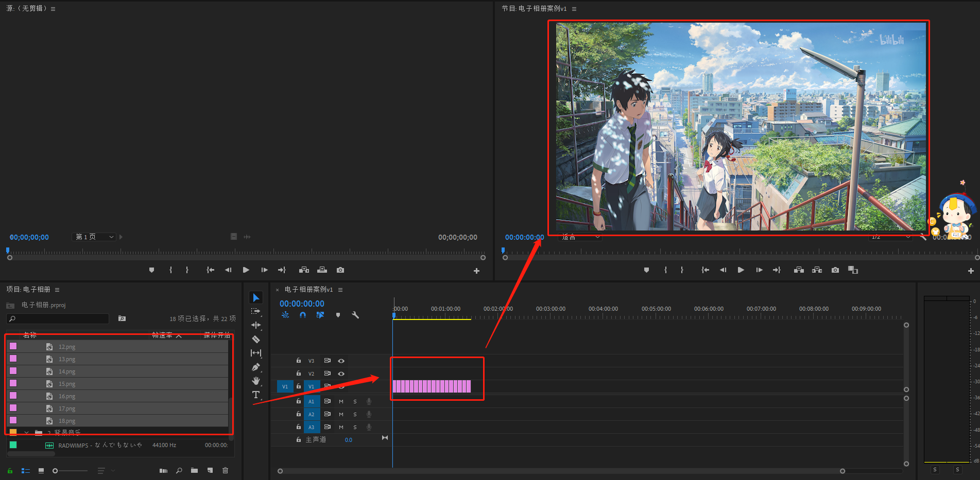Mute audio track A3
Screen dimensions: 980x480
(x=341, y=427)
